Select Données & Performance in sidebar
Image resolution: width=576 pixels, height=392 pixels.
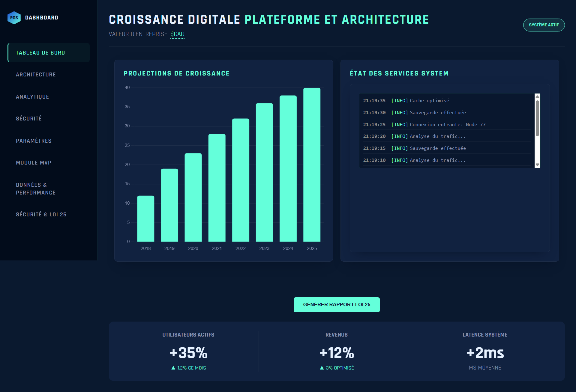tap(49, 189)
